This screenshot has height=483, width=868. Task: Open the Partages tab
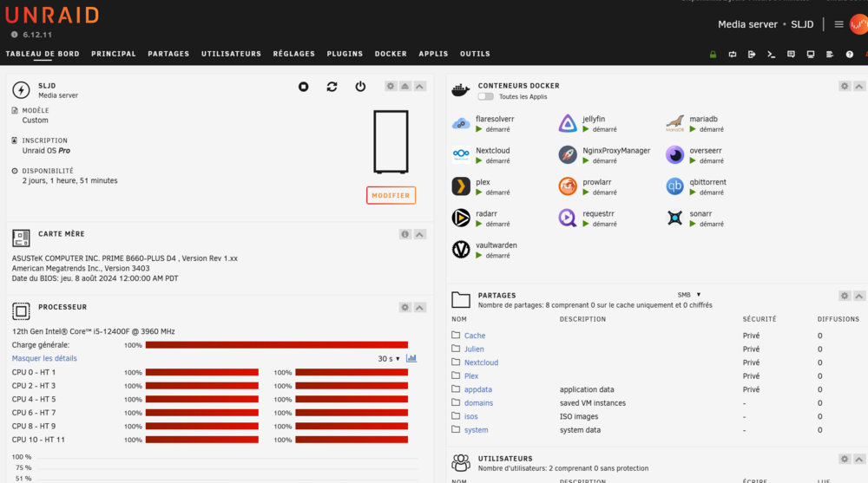pyautogui.click(x=168, y=55)
